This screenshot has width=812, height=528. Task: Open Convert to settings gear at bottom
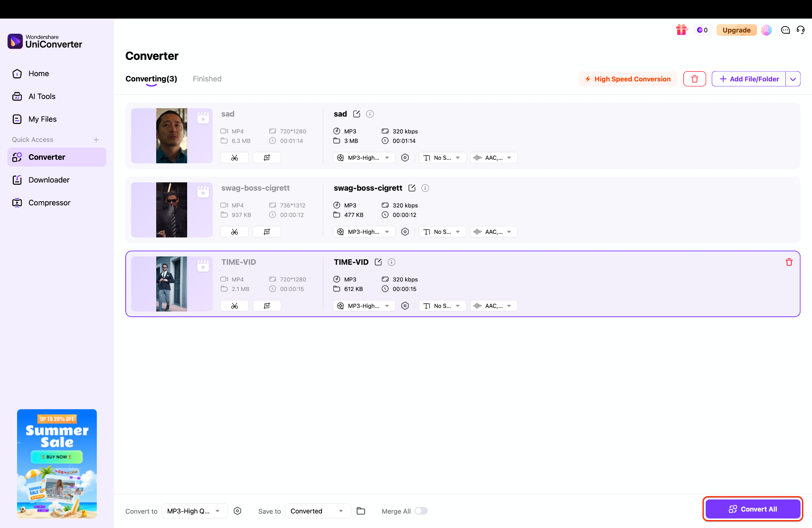coord(237,511)
